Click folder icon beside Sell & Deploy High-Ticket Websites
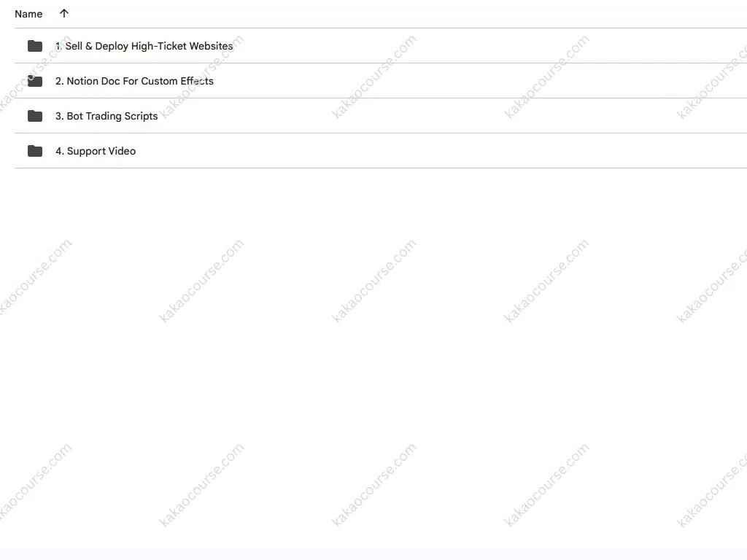 tap(35, 46)
